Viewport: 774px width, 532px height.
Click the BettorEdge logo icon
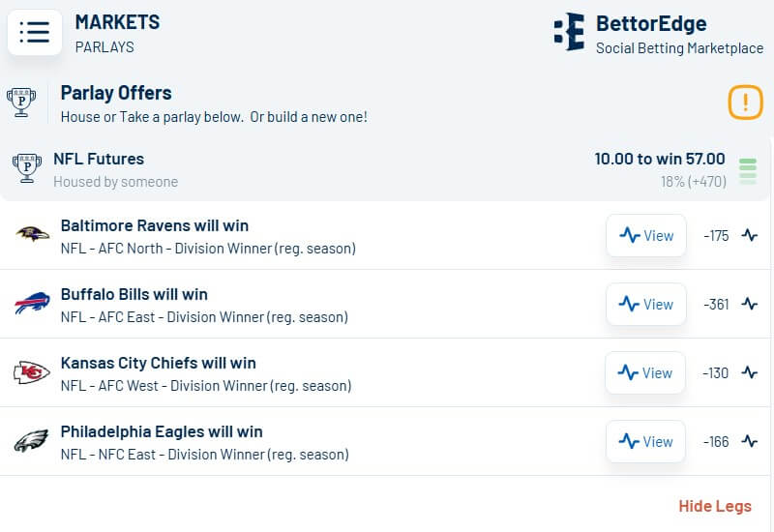click(569, 32)
